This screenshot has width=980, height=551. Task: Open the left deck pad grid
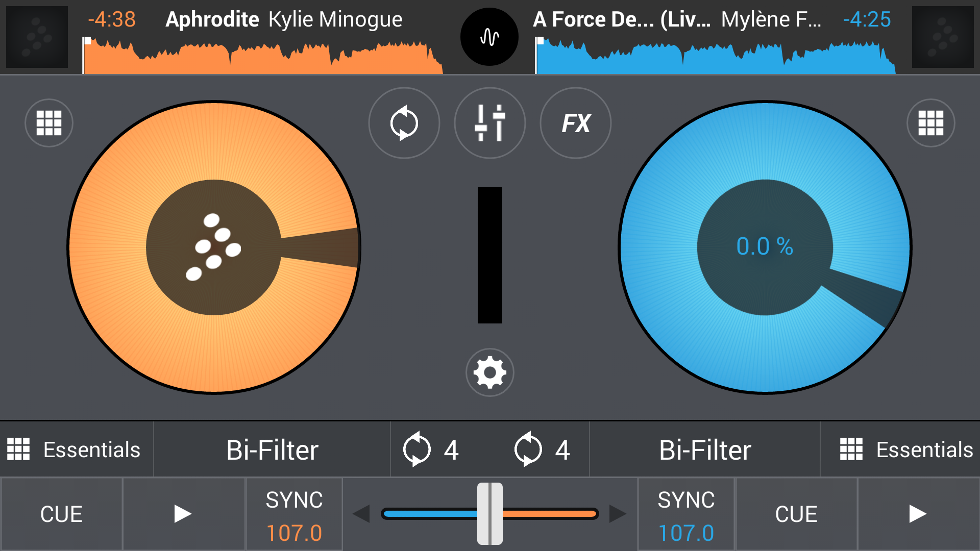click(x=49, y=123)
